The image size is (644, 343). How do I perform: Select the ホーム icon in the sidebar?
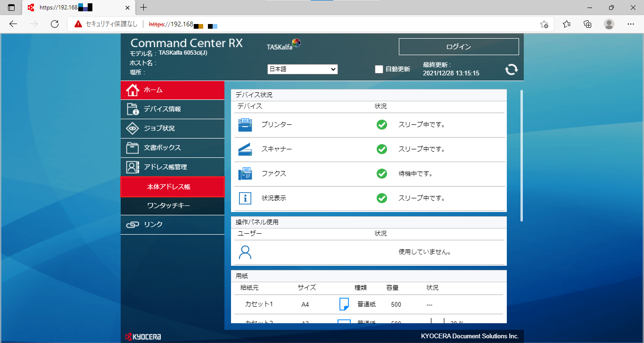(132, 90)
